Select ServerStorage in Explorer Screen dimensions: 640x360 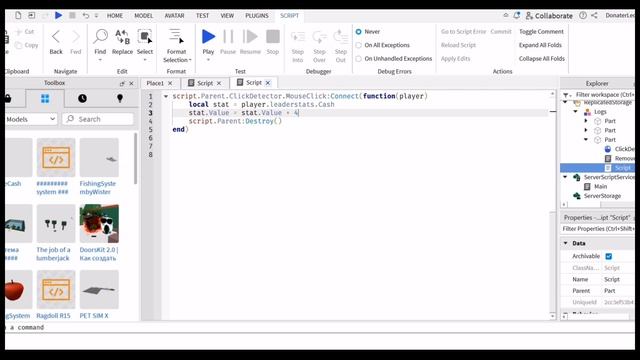[x=602, y=196]
